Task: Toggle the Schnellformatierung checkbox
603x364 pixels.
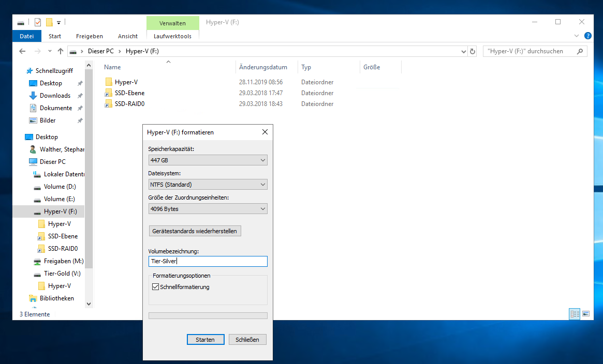Action: click(155, 287)
